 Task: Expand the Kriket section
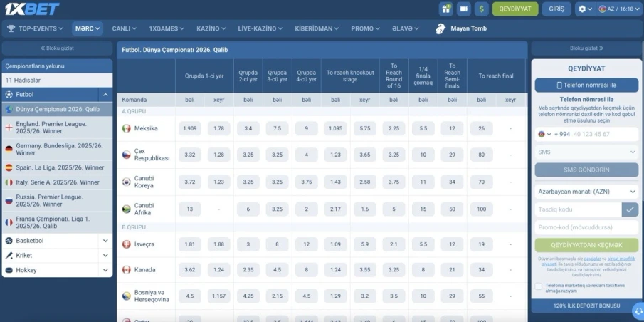tap(105, 256)
